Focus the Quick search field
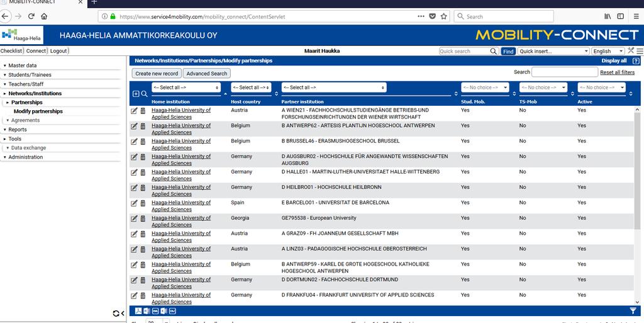Screen dimensions: 644x323 tap(465, 51)
